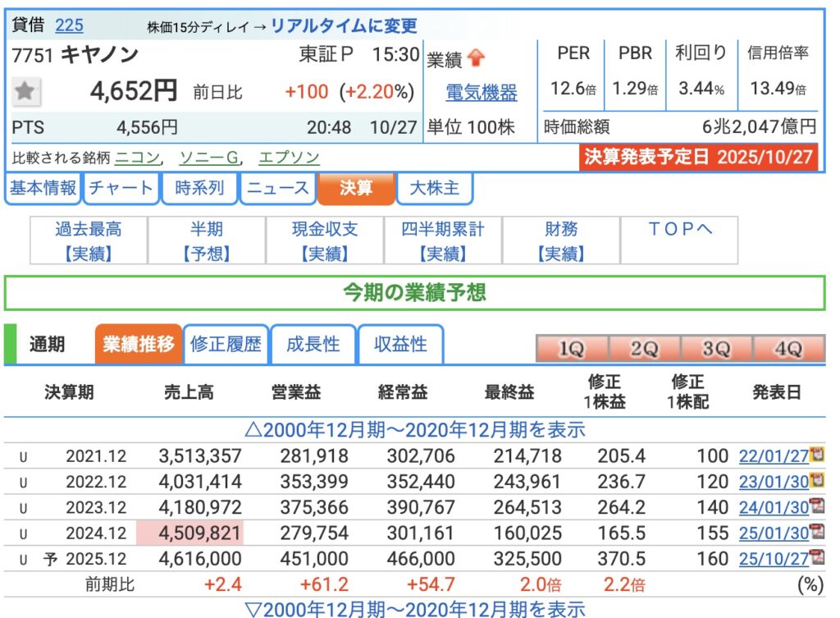840x618 pixels.
Task: Open the document icon next to 23/01/30
Action: pyautogui.click(x=816, y=481)
